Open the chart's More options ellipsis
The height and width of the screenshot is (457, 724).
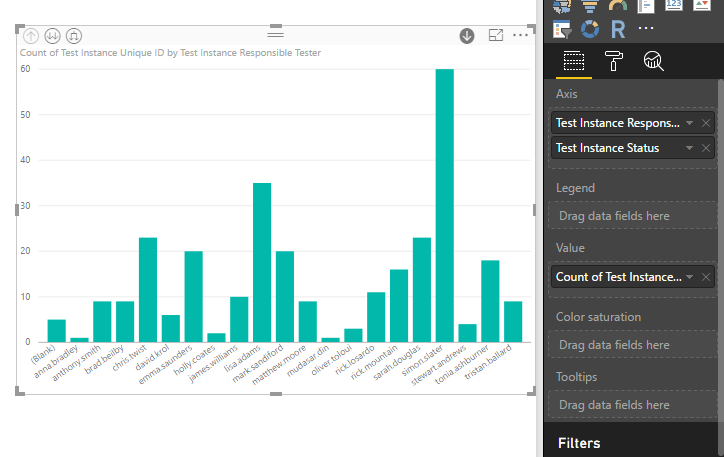[520, 35]
